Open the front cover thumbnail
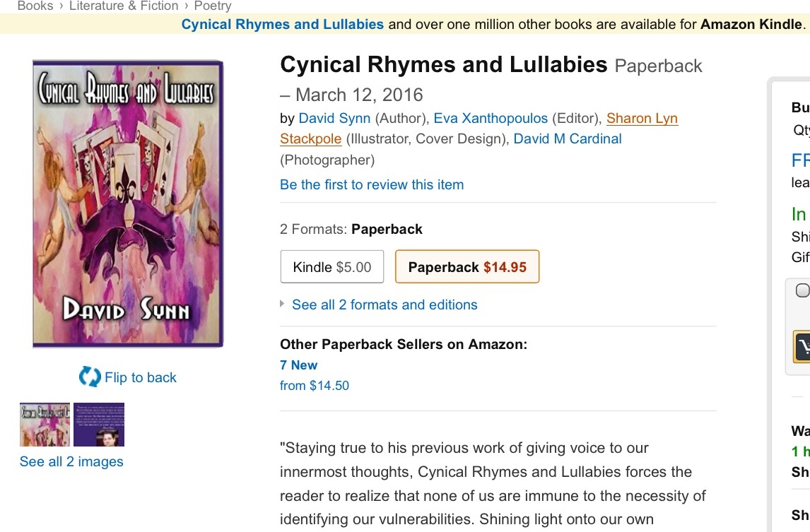This screenshot has width=810, height=532. coord(45,425)
